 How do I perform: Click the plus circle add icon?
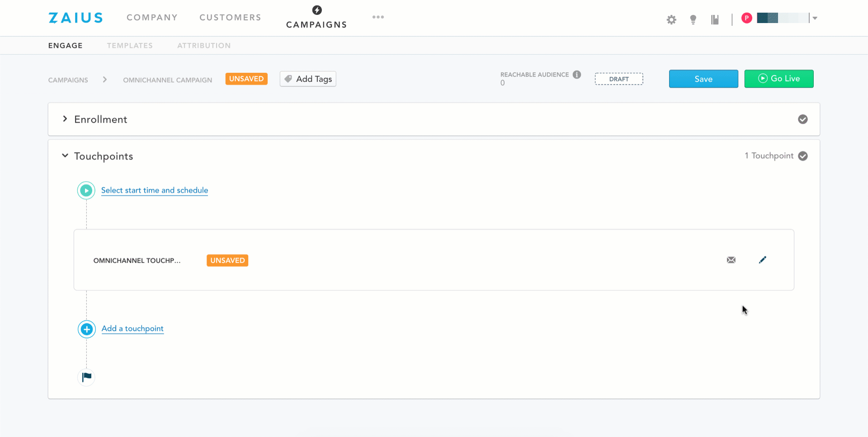(x=87, y=329)
